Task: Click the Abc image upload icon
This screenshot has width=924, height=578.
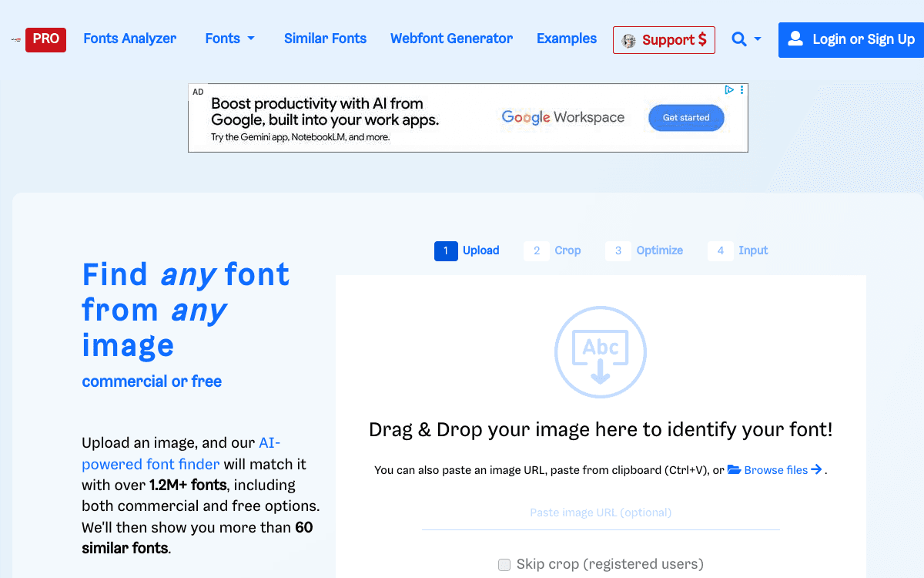Action: pyautogui.click(x=601, y=352)
